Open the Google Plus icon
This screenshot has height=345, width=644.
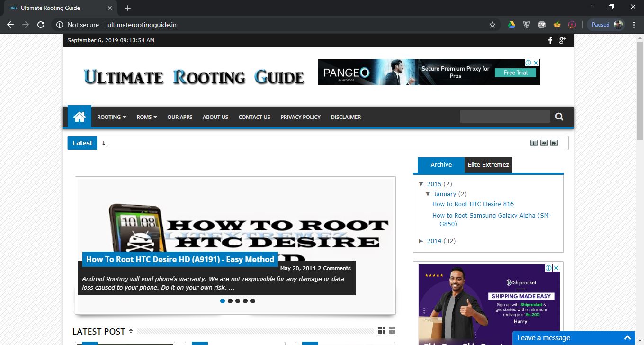tap(563, 41)
